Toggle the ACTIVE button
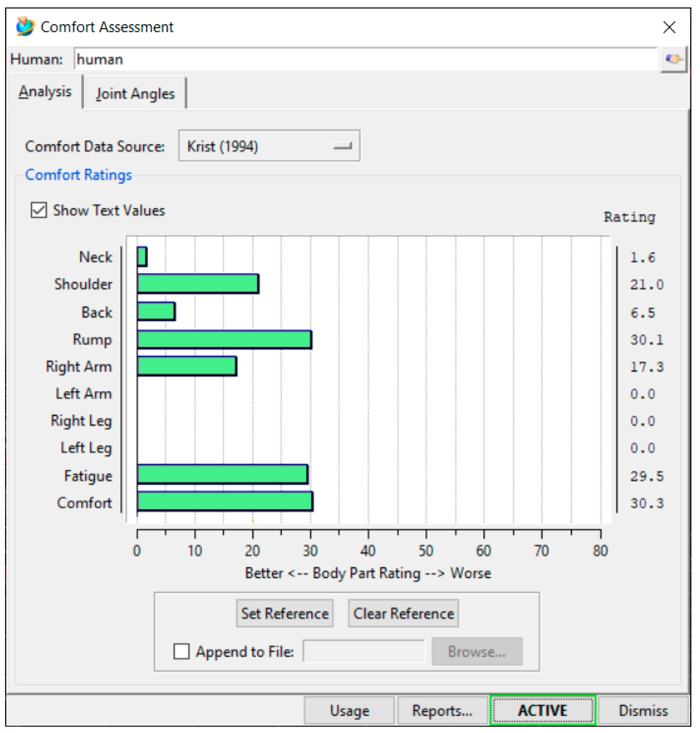The image size is (700, 733). (542, 710)
